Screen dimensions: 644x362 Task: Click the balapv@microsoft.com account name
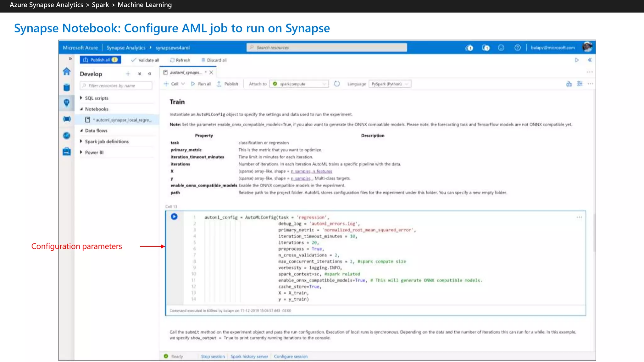pyautogui.click(x=552, y=48)
